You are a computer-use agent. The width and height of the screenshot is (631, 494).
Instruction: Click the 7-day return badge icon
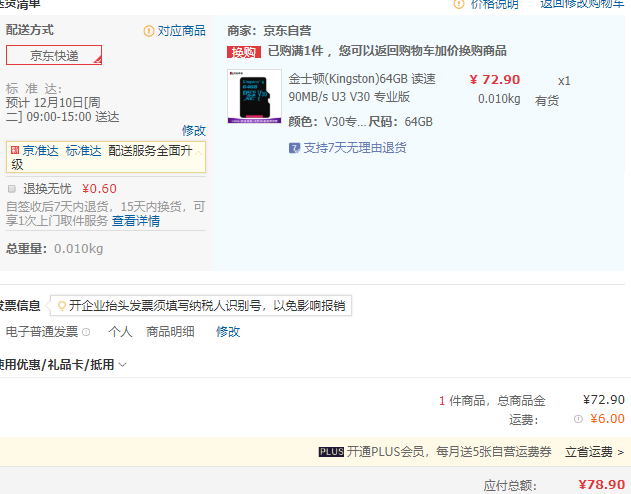[x=294, y=148]
